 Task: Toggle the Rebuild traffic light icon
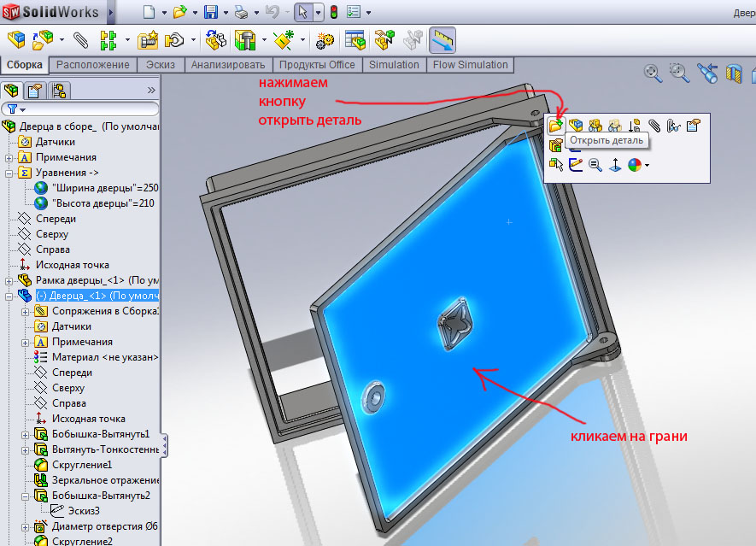coord(334,12)
